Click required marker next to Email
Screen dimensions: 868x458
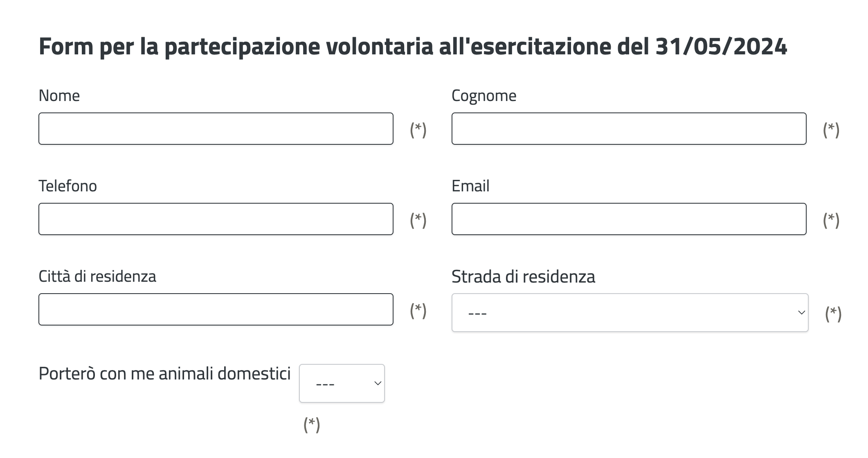coord(831,220)
